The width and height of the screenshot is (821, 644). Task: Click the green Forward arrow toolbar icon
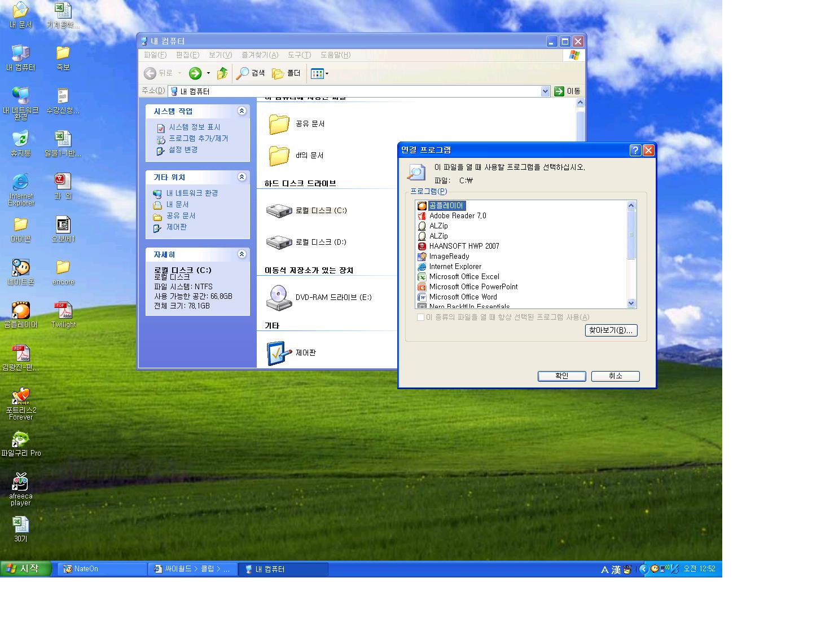(x=195, y=73)
